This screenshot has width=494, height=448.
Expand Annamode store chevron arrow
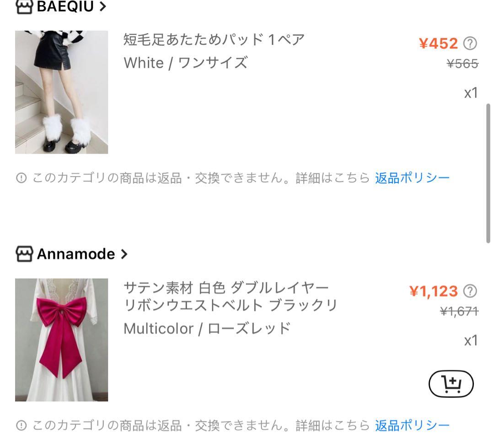[124, 254]
